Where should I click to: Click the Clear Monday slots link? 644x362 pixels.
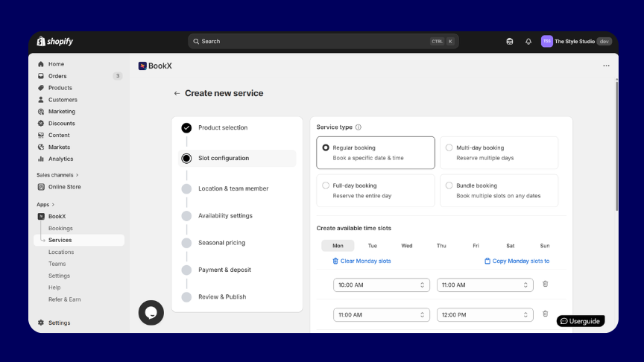(362, 261)
